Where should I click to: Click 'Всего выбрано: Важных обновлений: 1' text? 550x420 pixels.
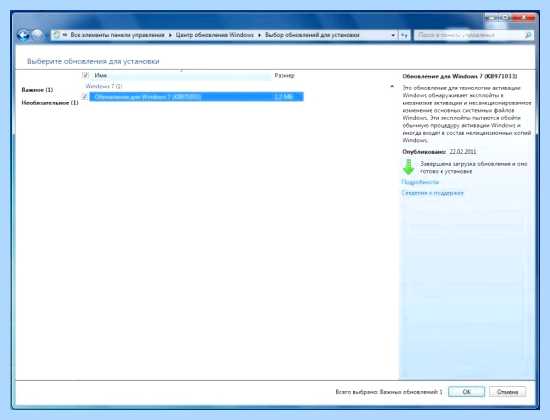389,392
